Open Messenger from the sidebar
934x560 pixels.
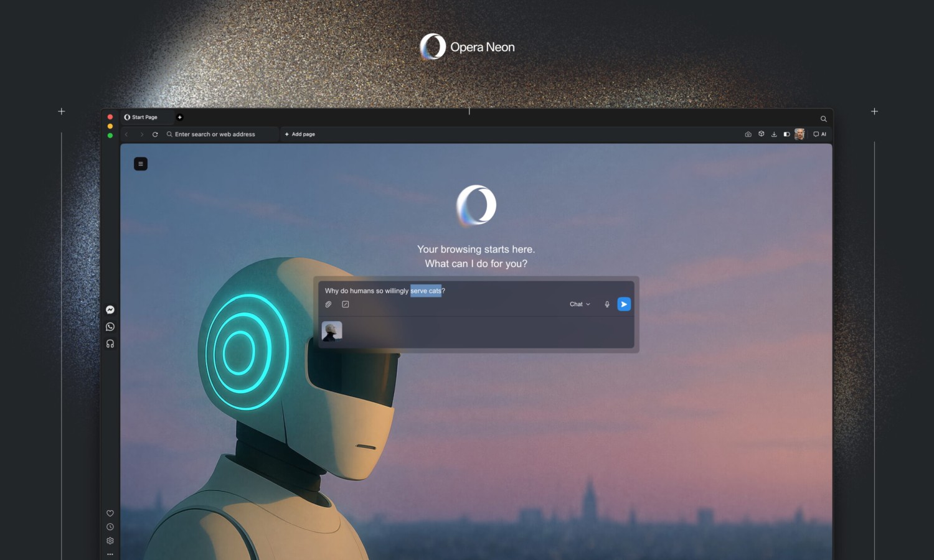110,310
